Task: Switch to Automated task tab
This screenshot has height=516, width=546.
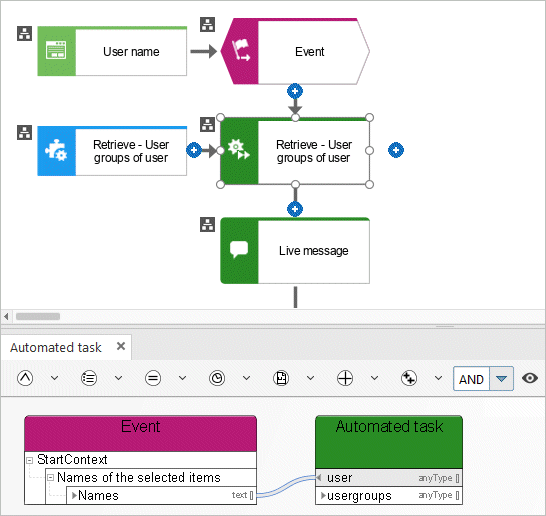Action: click(x=56, y=347)
